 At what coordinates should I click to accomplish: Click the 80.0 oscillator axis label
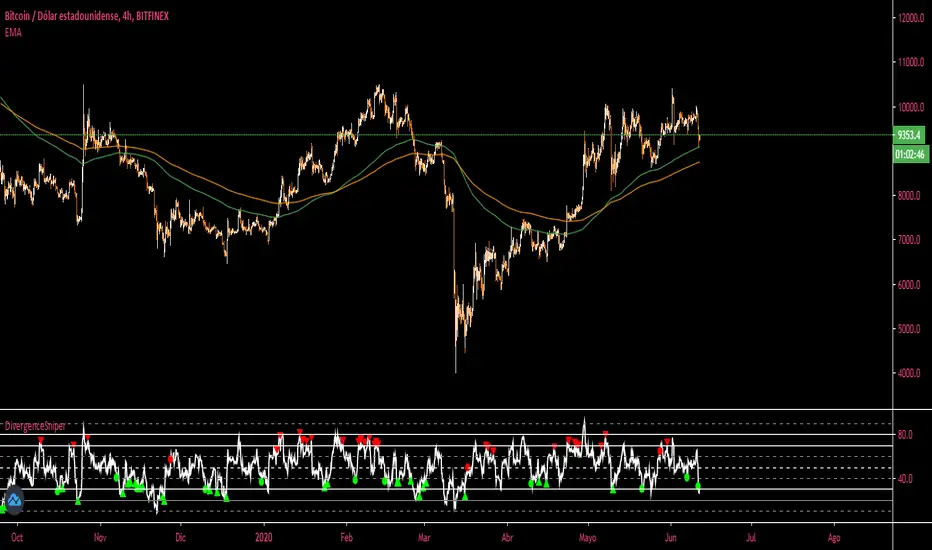tap(905, 435)
